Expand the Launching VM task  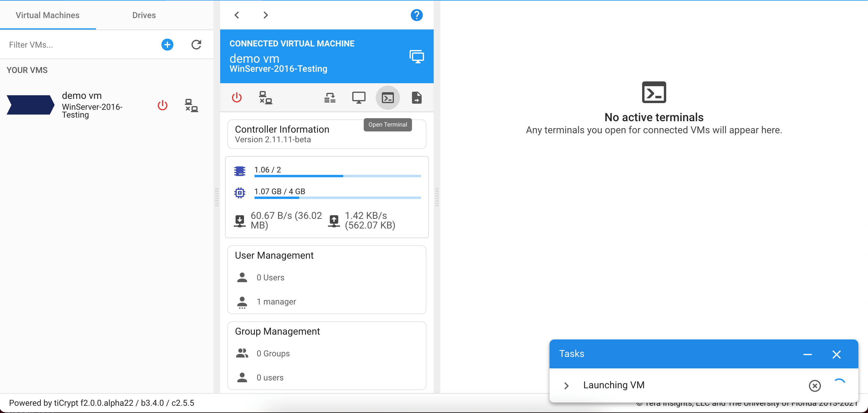click(x=566, y=386)
